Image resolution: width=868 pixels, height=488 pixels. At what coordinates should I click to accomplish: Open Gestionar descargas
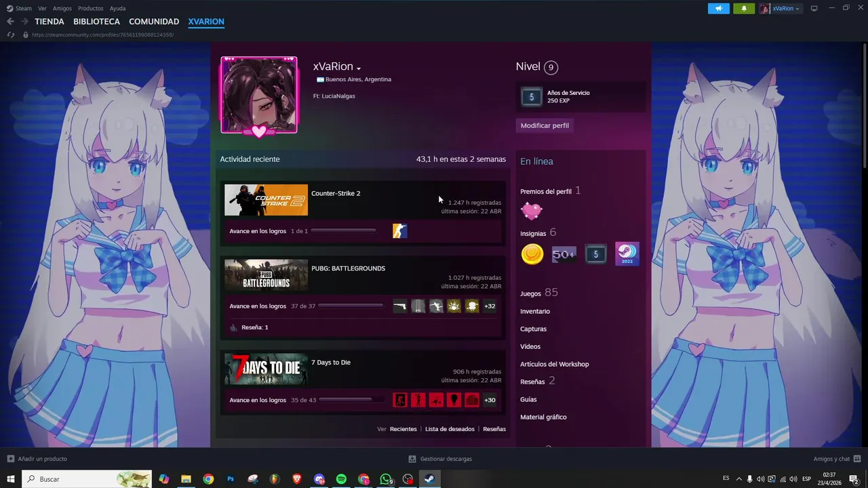pos(440,459)
